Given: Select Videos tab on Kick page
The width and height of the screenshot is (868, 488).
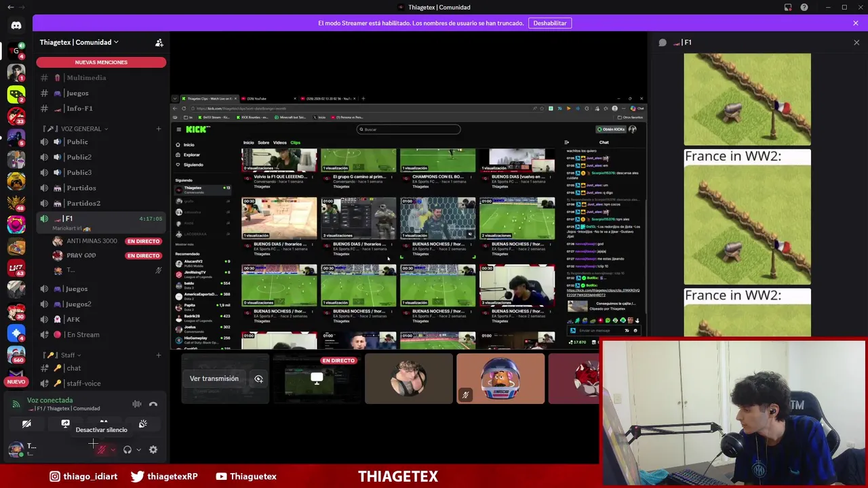Looking at the screenshot, I should coord(279,143).
